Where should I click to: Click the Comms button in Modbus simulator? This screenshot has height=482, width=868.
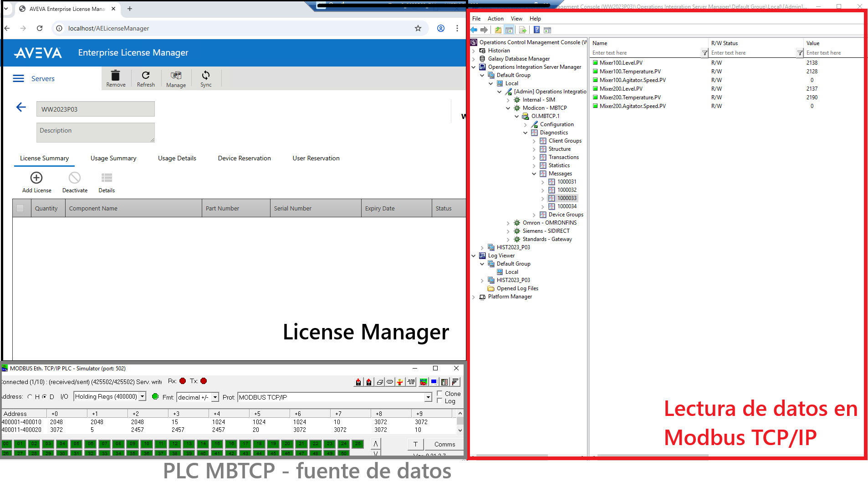[444, 444]
